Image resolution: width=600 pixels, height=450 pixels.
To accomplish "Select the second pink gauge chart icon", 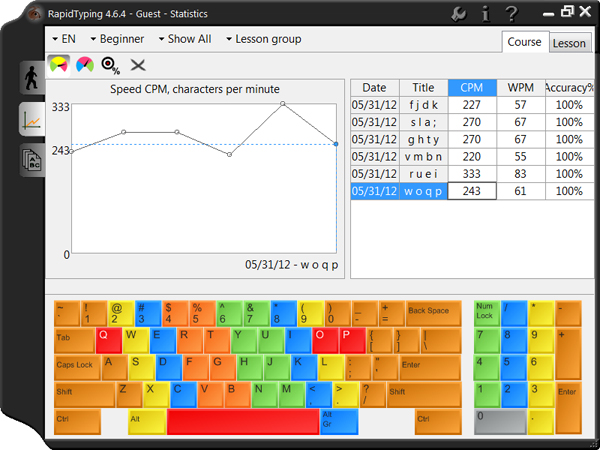I will [85, 65].
